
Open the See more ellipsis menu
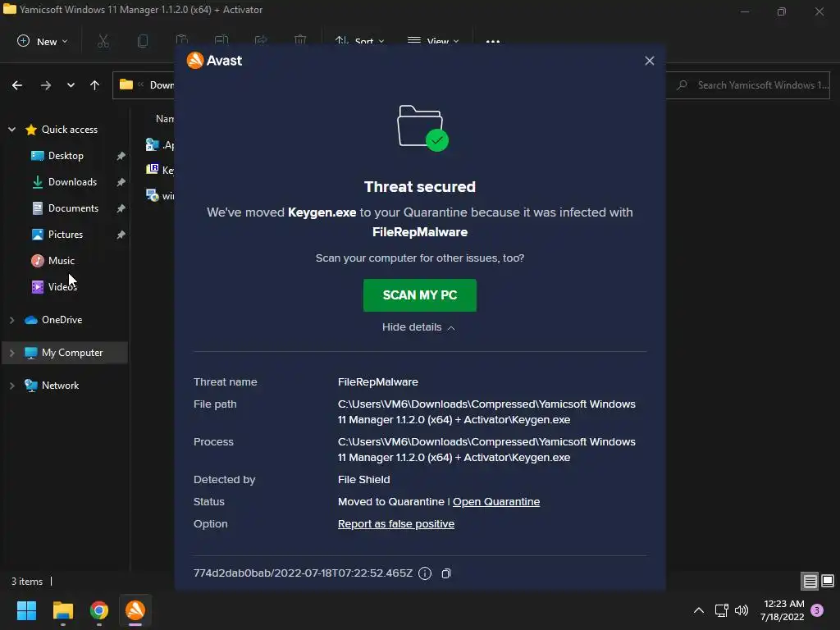point(493,41)
